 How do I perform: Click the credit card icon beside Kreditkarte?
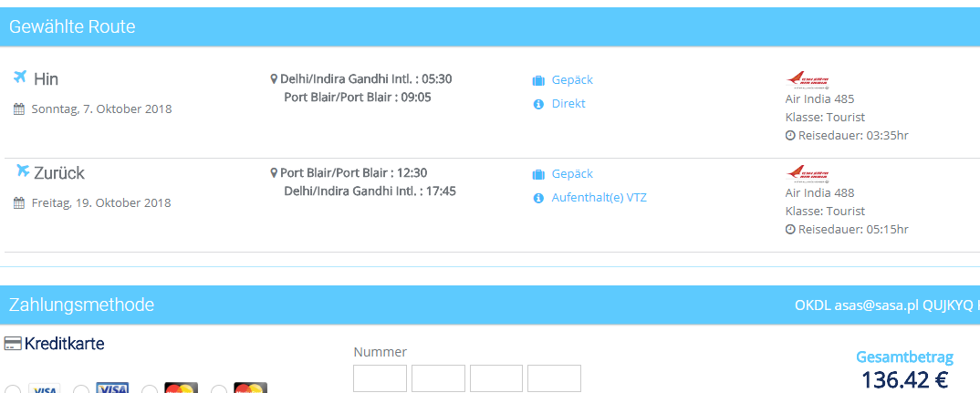[x=13, y=344]
